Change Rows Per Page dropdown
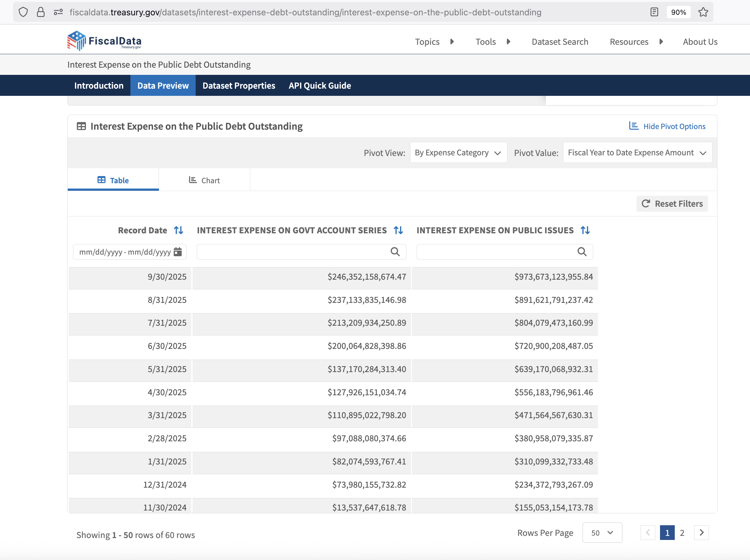Viewport: 750px width, 560px height. (x=602, y=532)
